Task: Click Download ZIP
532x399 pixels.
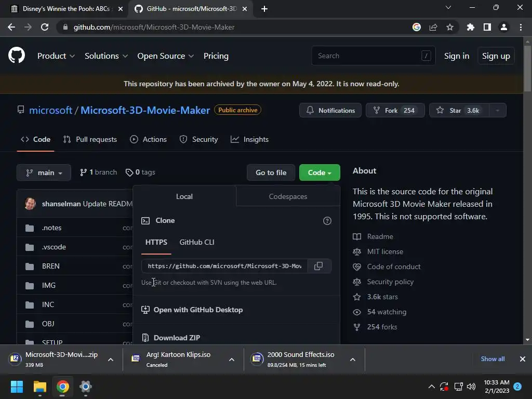Action: click(171, 338)
